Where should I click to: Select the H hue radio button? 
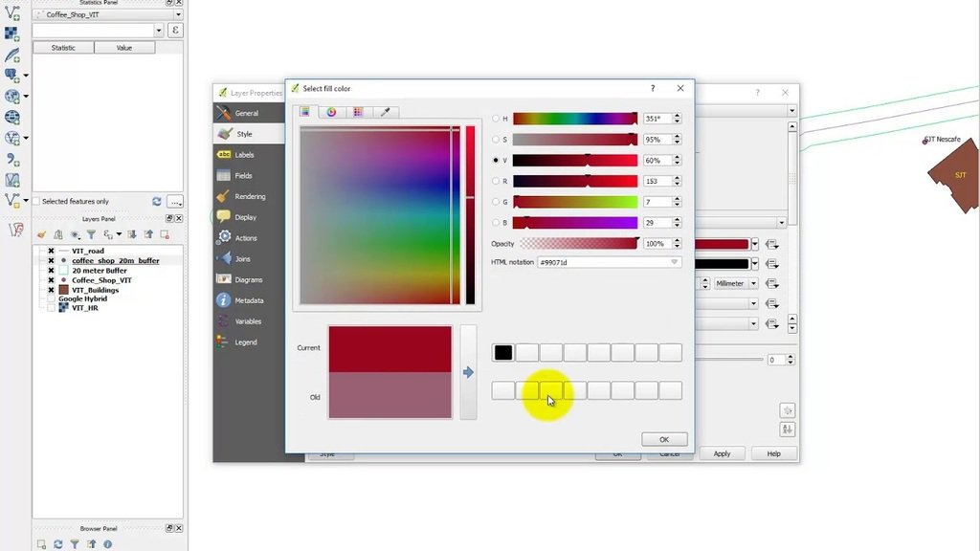[x=496, y=118]
